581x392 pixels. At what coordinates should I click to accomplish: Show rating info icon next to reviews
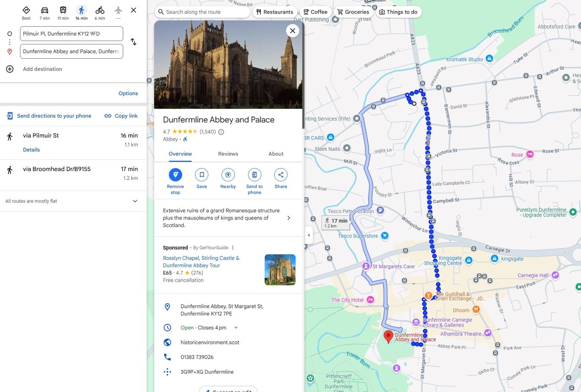221,132
